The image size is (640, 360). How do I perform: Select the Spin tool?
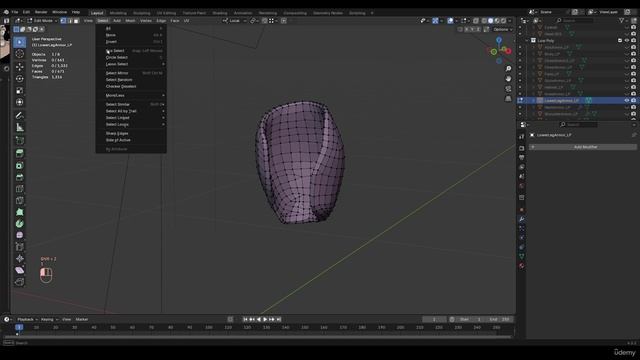pos(20,224)
